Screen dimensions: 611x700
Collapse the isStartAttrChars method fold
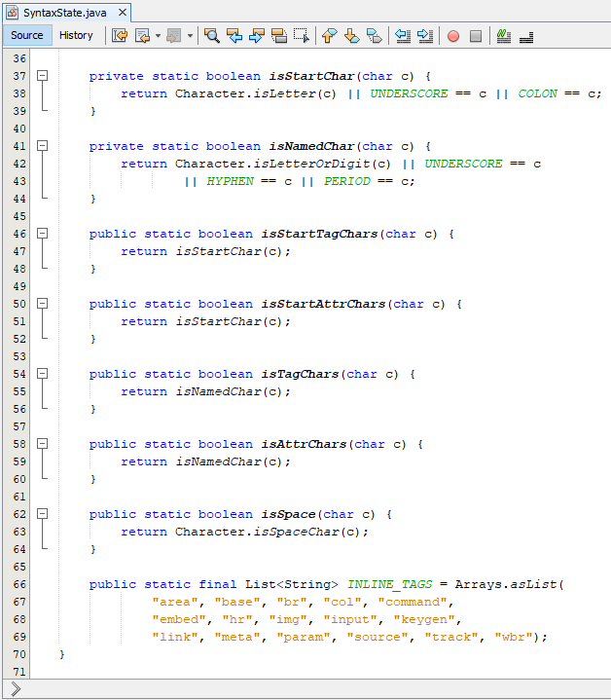42,303
